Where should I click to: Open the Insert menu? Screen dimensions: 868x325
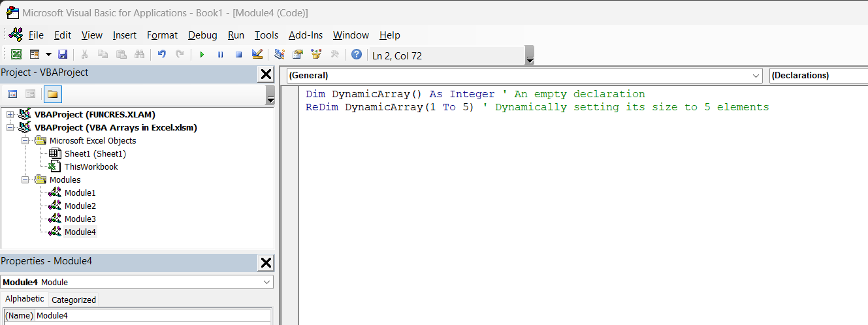[125, 35]
